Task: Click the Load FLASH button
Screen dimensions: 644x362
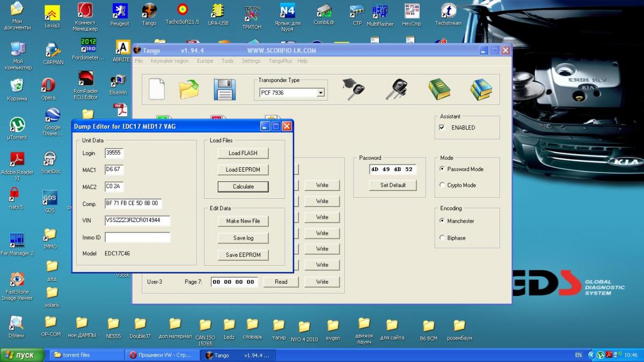Action: pyautogui.click(x=243, y=153)
